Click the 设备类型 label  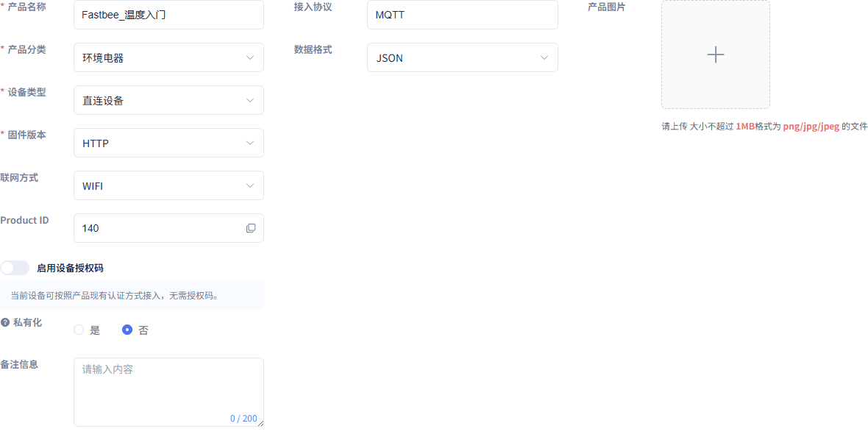tap(27, 93)
